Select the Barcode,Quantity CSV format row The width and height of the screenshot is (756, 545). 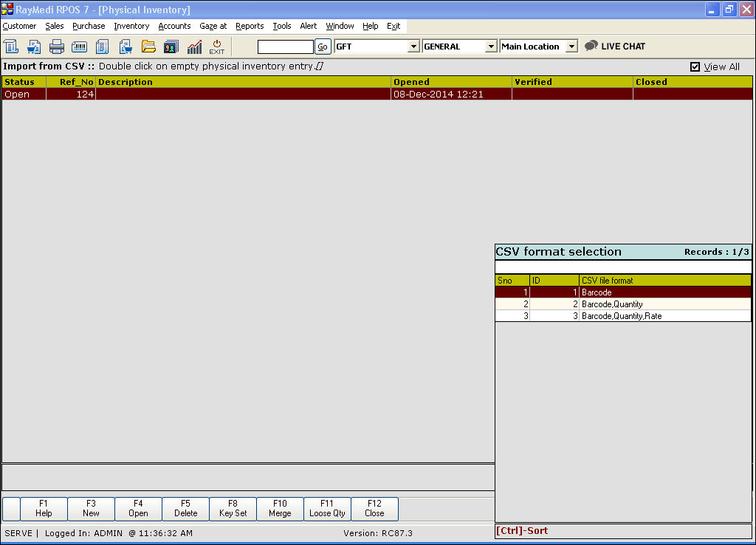tap(623, 304)
